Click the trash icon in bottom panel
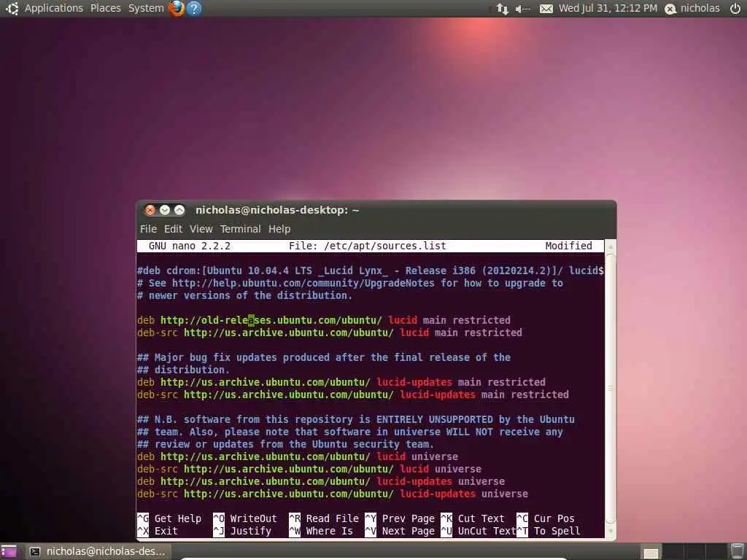The height and width of the screenshot is (560, 747). coord(738,551)
